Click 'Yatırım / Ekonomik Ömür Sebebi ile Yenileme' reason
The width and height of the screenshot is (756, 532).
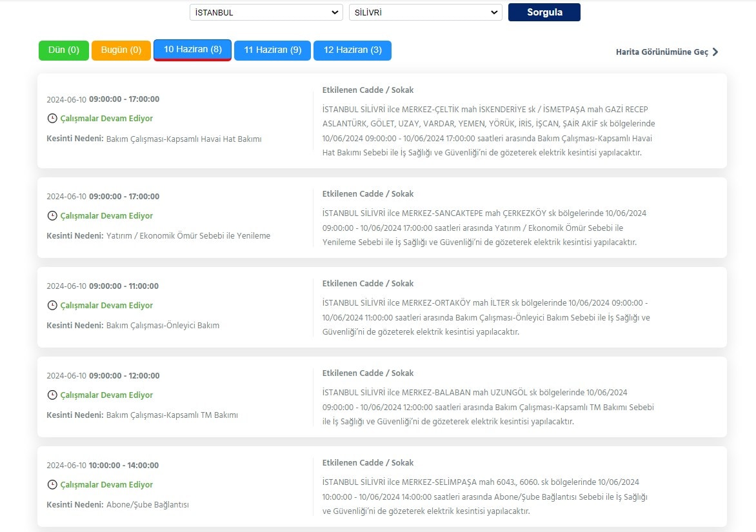pyautogui.click(x=188, y=235)
